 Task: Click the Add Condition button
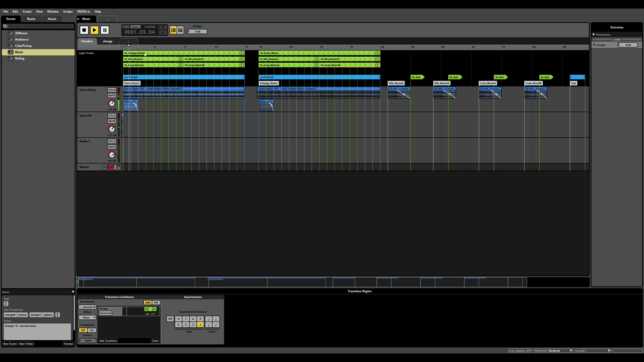coord(108,341)
